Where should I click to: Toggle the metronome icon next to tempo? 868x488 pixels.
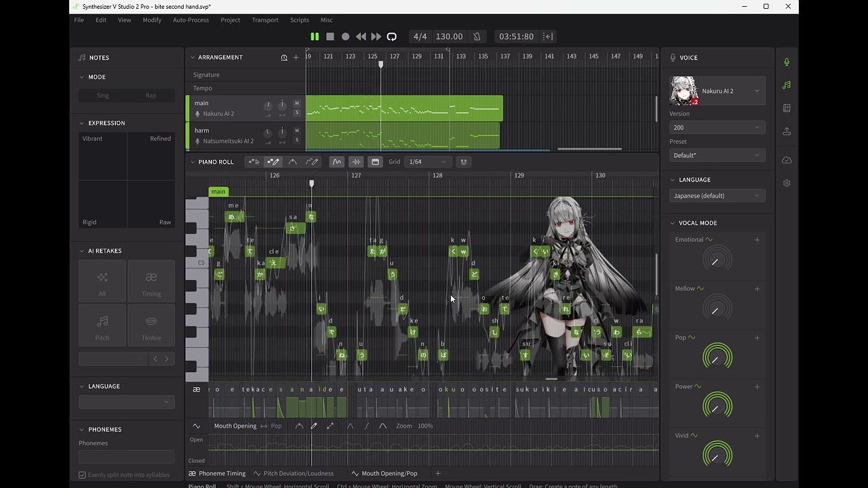pos(477,37)
